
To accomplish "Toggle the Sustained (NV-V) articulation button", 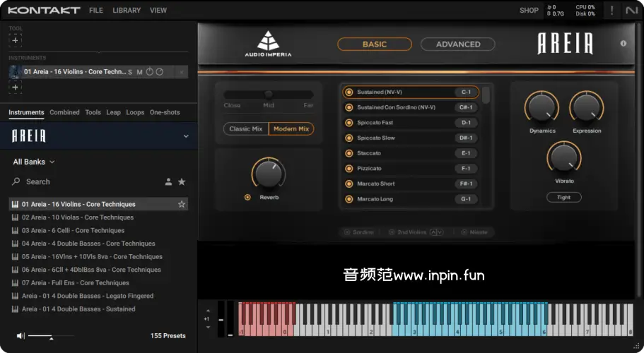I will (349, 92).
